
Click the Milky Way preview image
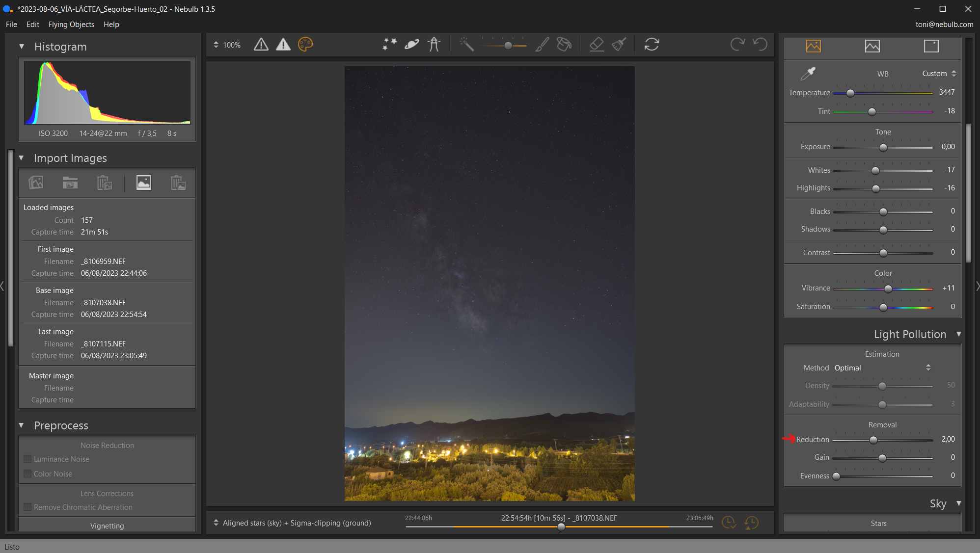click(490, 284)
